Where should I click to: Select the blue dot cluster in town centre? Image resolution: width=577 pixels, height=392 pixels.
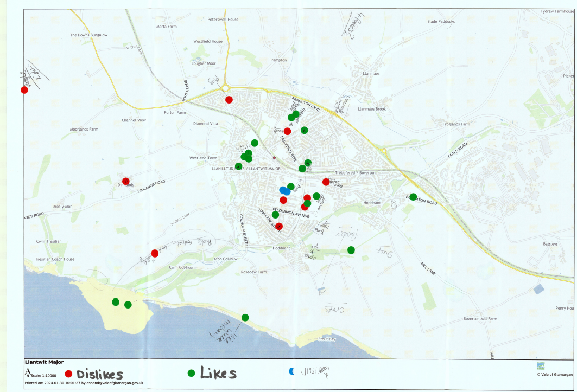pyautogui.click(x=285, y=191)
